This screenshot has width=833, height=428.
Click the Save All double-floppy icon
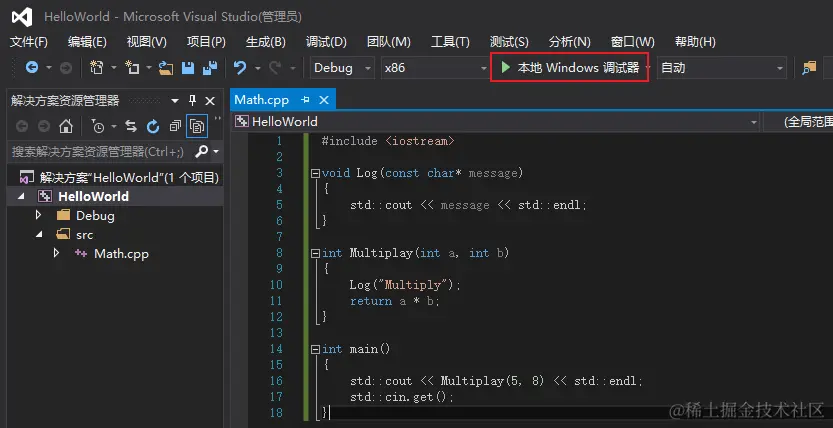[211, 68]
